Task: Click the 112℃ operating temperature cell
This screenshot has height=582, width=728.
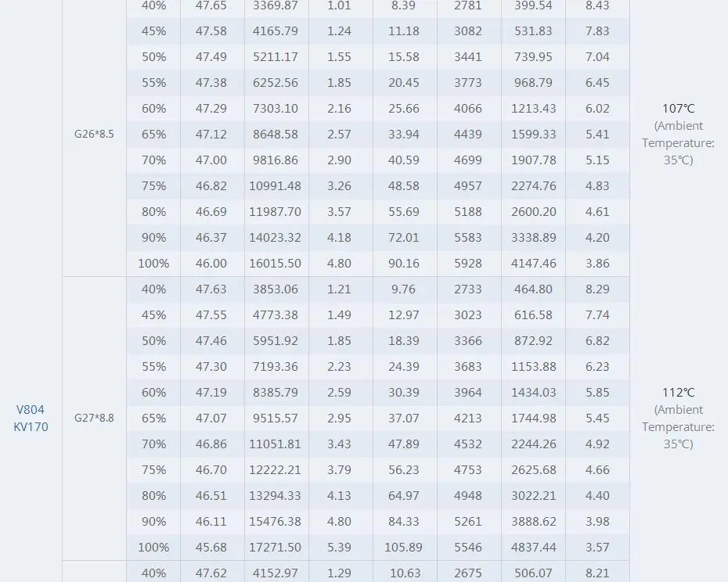Action: tap(678, 393)
